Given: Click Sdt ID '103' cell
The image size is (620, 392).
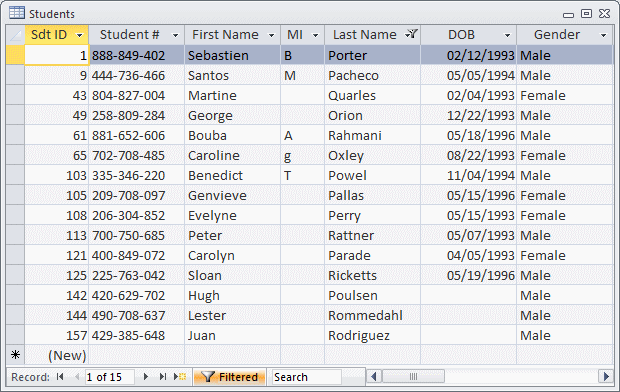Looking at the screenshot, I should [57, 175].
